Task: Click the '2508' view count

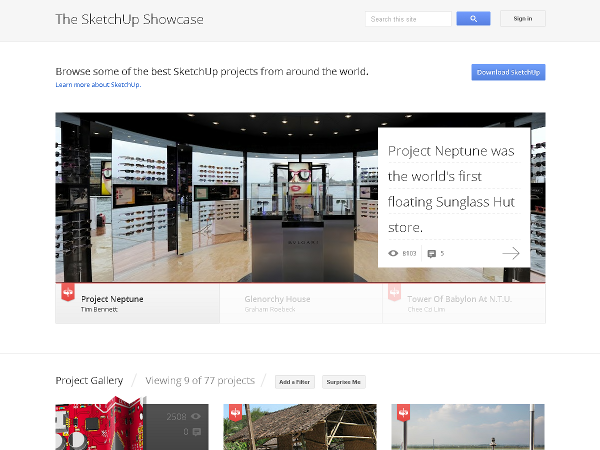Action: (176, 416)
